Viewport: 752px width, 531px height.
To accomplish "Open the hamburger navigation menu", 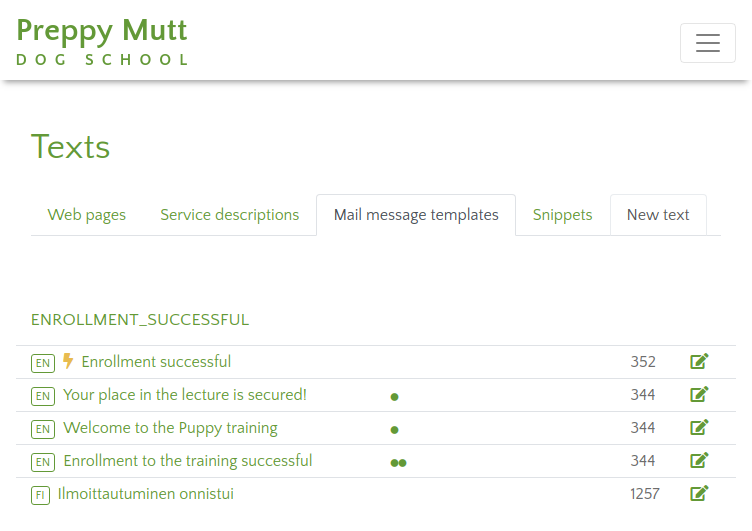I will [707, 43].
